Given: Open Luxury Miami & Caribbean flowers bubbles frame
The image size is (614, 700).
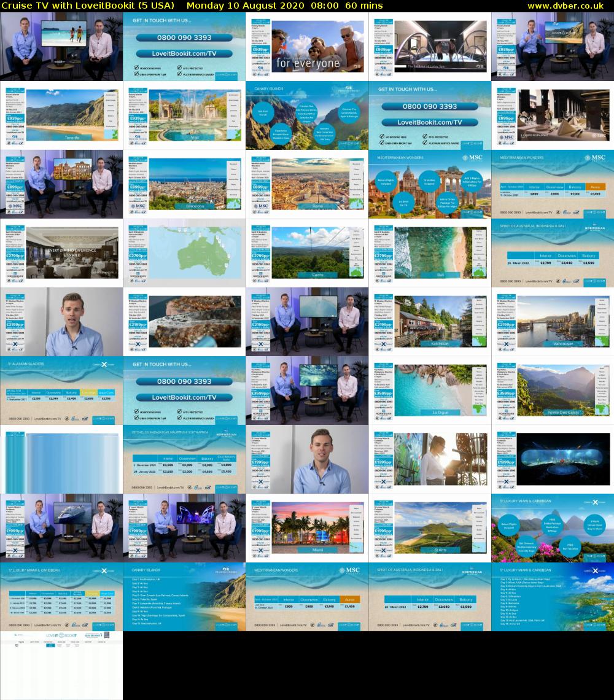Looking at the screenshot, I should point(553,527).
